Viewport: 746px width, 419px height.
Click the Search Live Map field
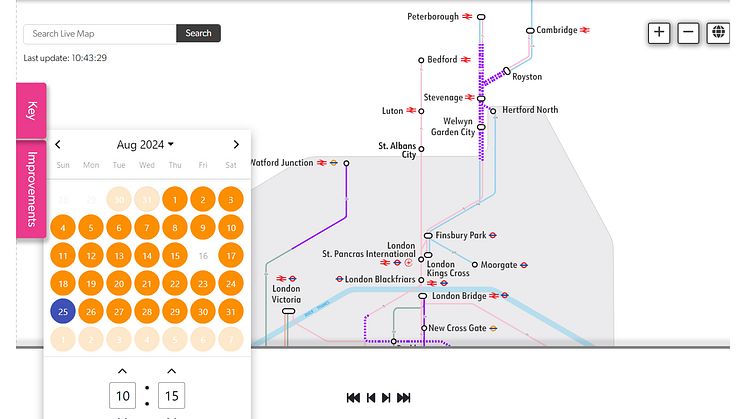click(x=99, y=33)
